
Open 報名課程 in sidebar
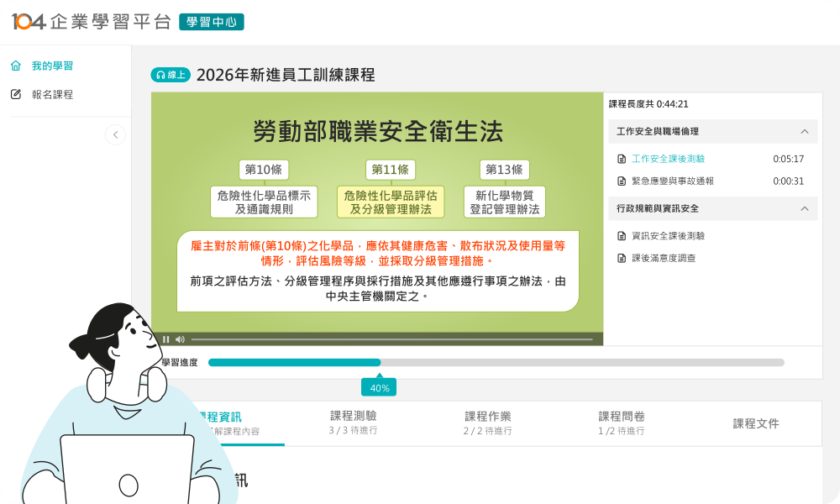coord(52,95)
